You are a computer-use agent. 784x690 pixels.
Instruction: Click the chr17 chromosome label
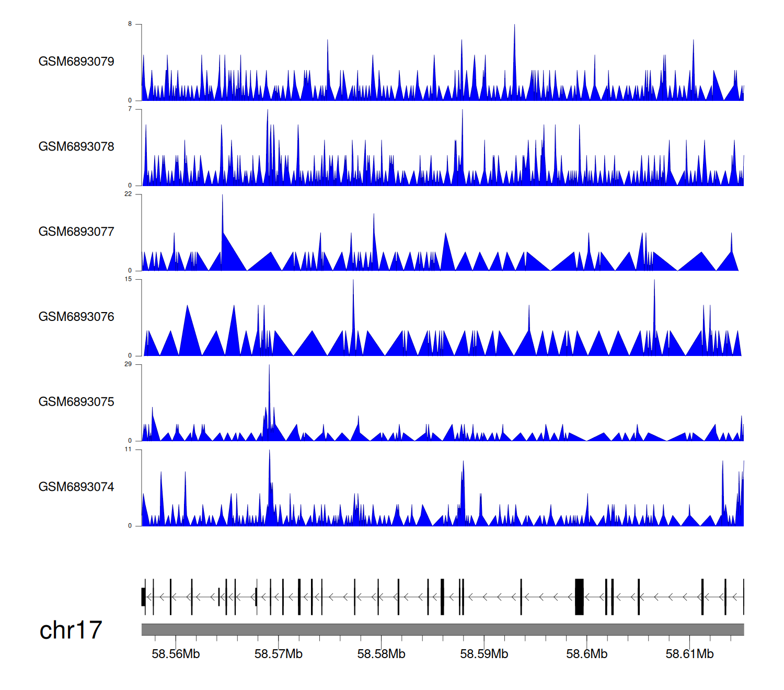(71, 630)
